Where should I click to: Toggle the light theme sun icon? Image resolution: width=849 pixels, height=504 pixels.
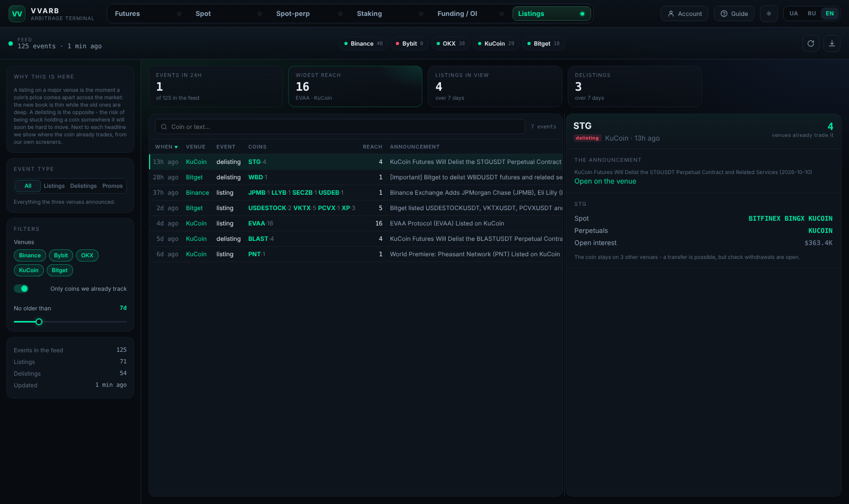pyautogui.click(x=769, y=14)
